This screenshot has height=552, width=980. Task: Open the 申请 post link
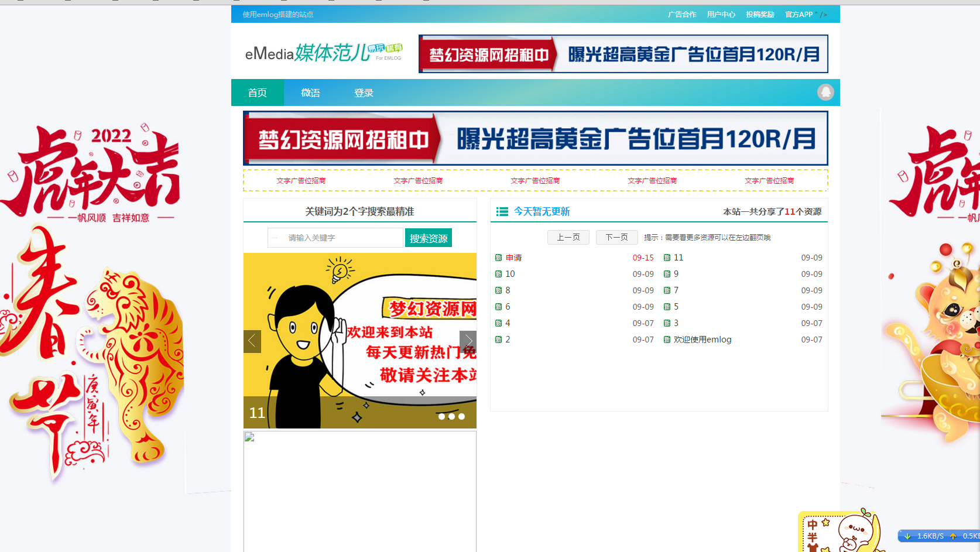514,258
